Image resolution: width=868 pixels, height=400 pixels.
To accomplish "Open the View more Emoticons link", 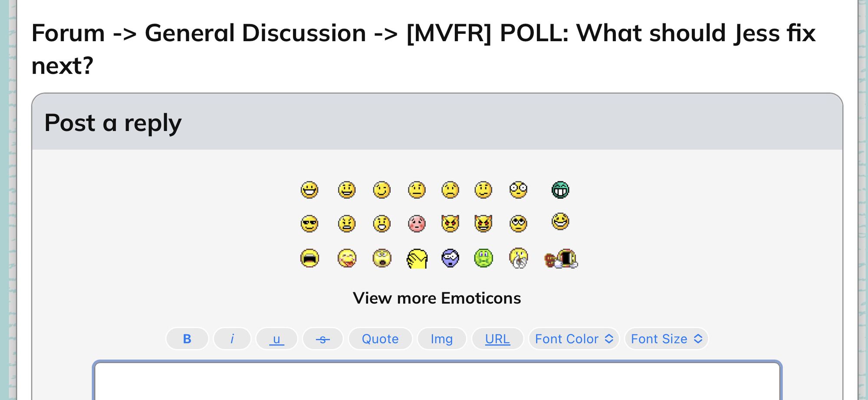I will pyautogui.click(x=437, y=298).
